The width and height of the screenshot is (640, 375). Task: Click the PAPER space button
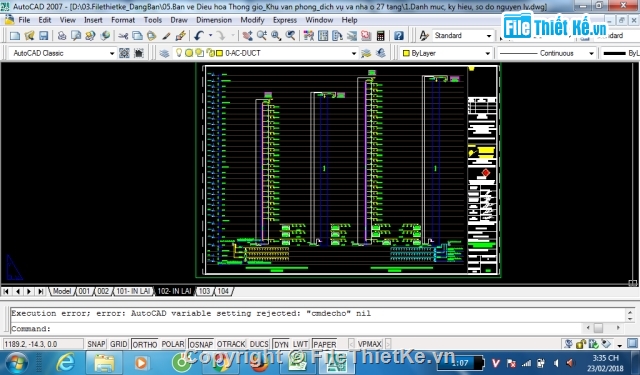point(324,344)
